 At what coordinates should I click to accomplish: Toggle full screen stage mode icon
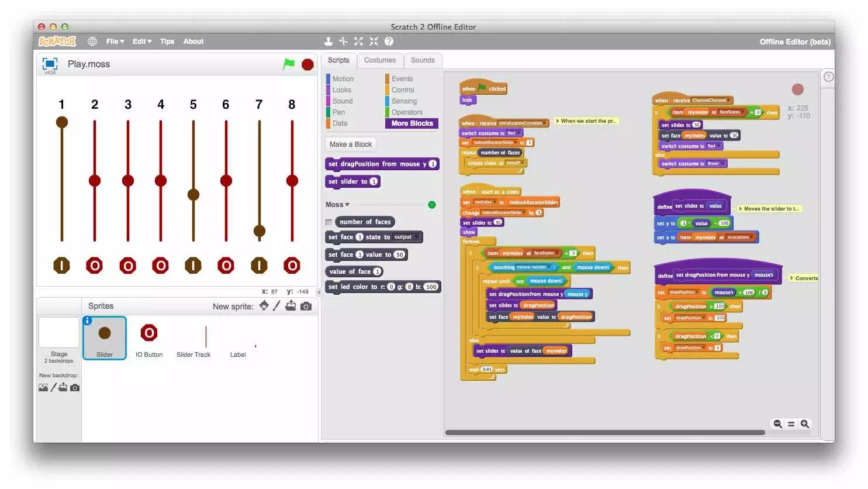50,63
